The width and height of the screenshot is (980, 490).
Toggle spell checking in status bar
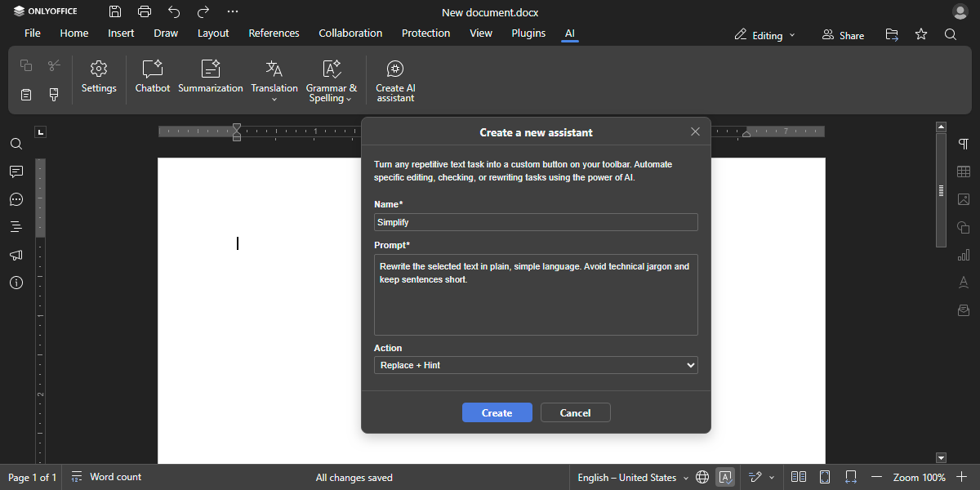[725, 476]
